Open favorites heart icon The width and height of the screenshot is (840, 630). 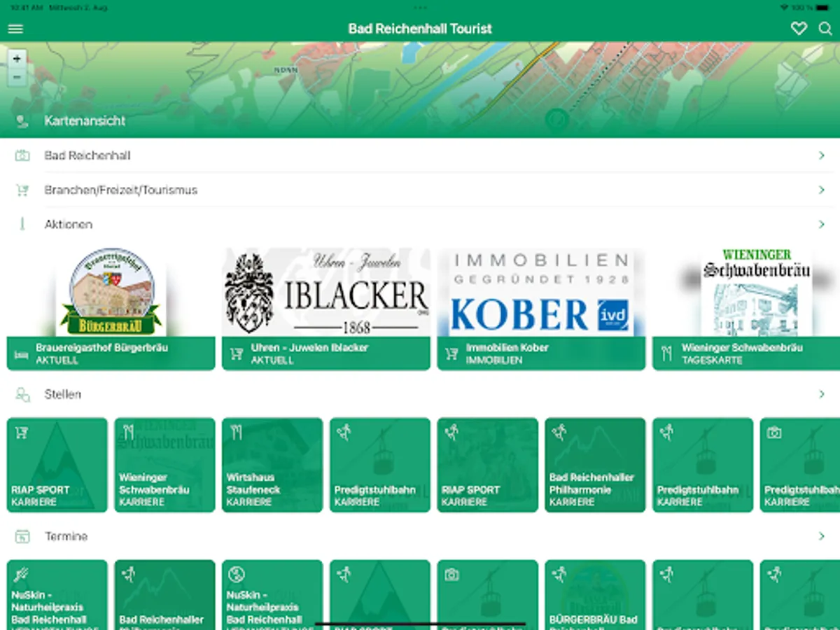point(799,29)
